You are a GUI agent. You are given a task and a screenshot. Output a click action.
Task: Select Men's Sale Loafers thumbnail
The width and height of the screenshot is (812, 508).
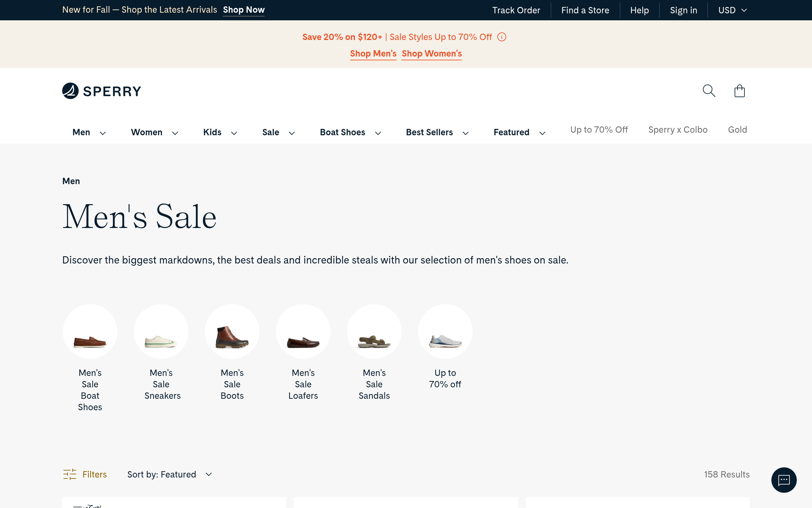click(303, 331)
